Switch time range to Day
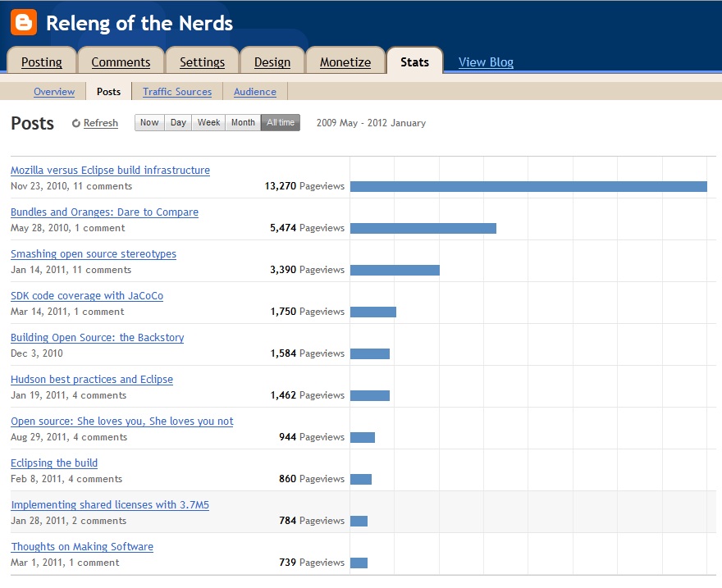The height and width of the screenshot is (588, 722). point(178,122)
